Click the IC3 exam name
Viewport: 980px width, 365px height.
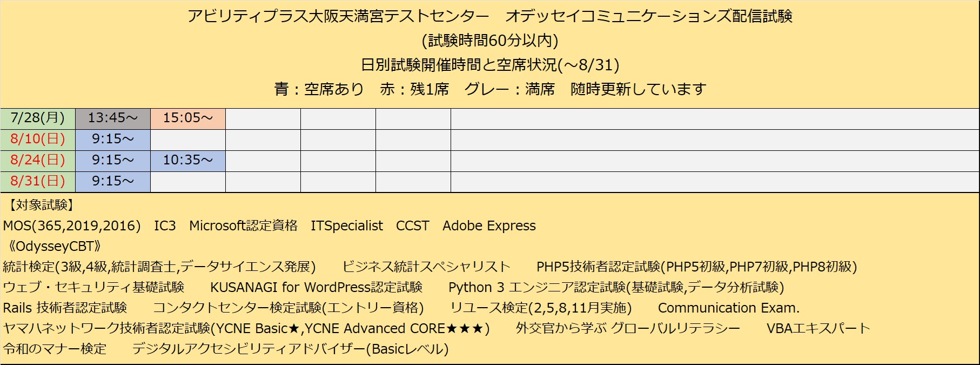point(165,226)
